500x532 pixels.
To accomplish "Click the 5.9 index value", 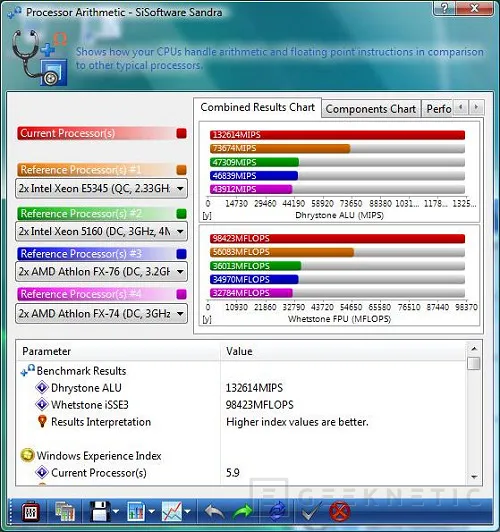I will [x=233, y=472].
